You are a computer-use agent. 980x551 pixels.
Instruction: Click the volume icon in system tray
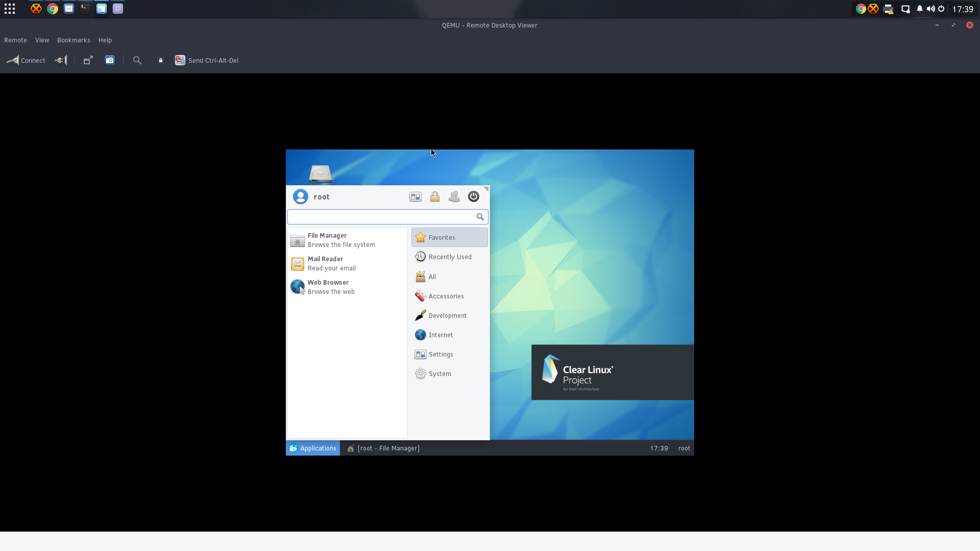(931, 9)
